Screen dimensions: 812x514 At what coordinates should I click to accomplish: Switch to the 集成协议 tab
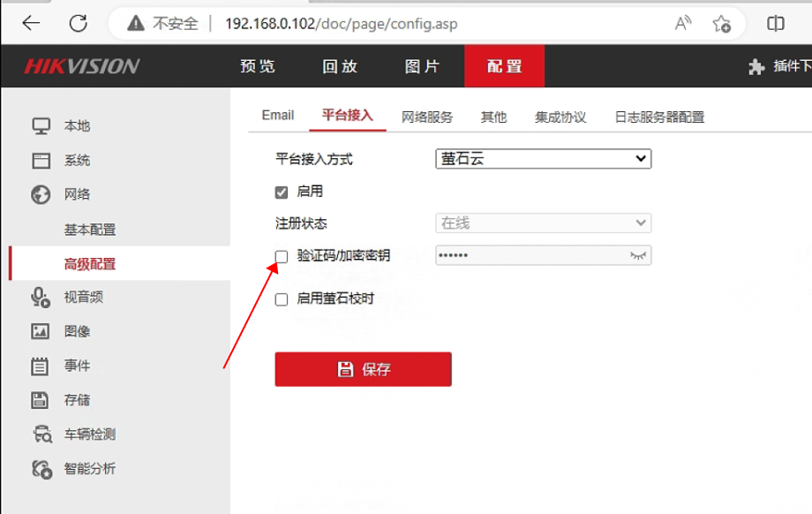tap(560, 117)
